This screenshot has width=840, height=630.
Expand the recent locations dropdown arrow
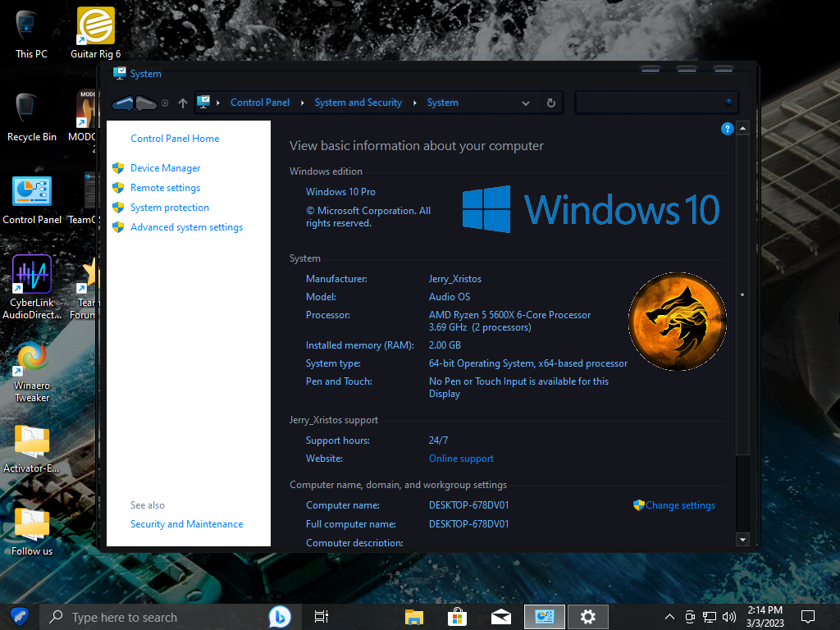coord(165,103)
